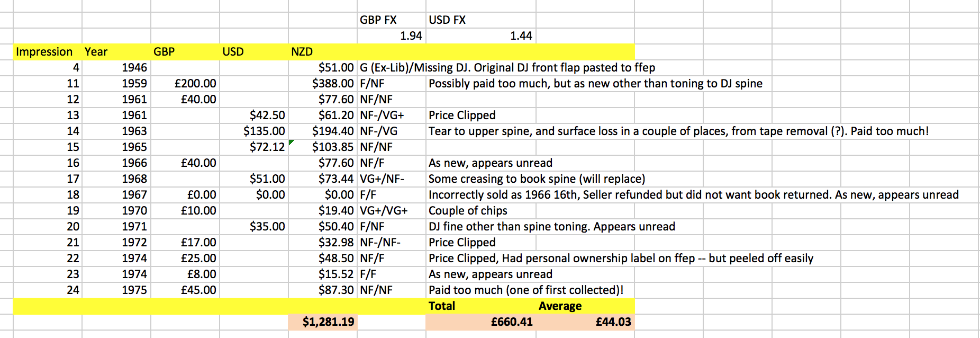Select the $72.12 cell with green indicator
Screen dimensions: 980x338
[254, 147]
